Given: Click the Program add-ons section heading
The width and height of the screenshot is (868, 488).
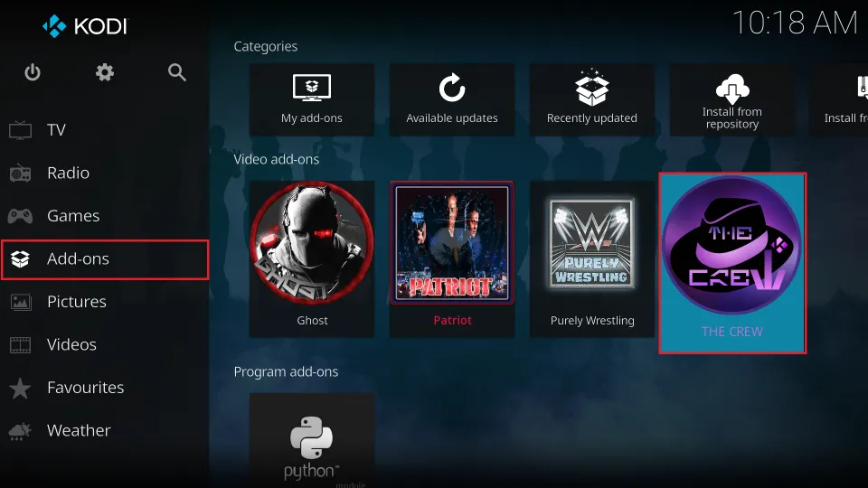Looking at the screenshot, I should point(286,371).
